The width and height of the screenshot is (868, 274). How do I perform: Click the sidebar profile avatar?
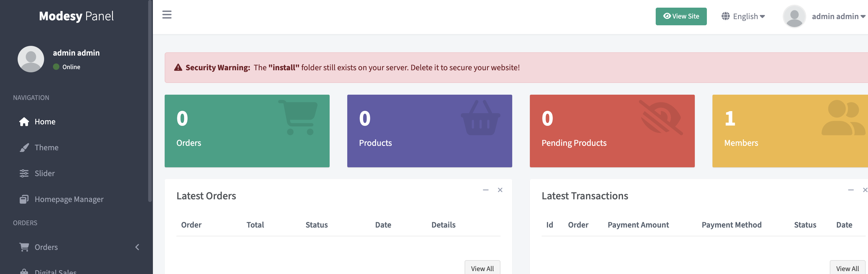pos(31,59)
